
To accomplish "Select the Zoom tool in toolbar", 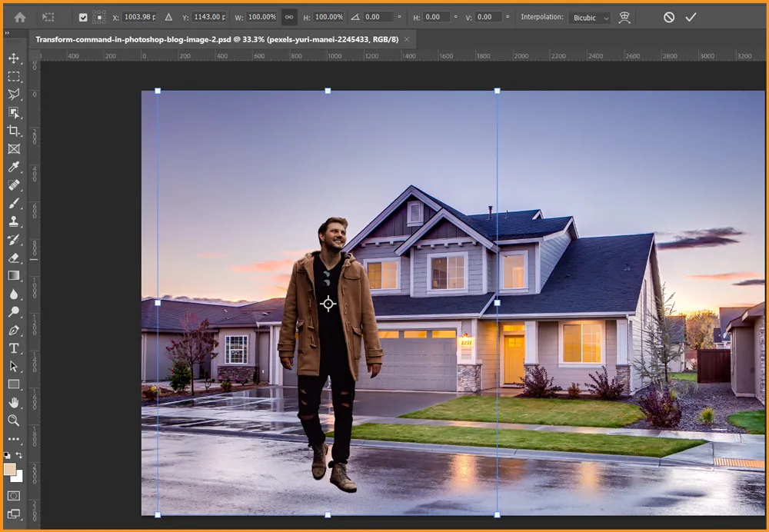I will coord(14,421).
